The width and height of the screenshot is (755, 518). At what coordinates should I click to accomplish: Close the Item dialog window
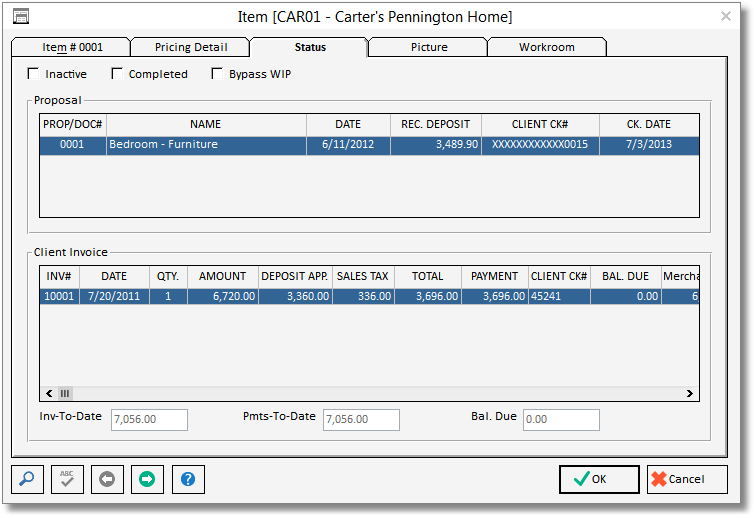(x=726, y=16)
